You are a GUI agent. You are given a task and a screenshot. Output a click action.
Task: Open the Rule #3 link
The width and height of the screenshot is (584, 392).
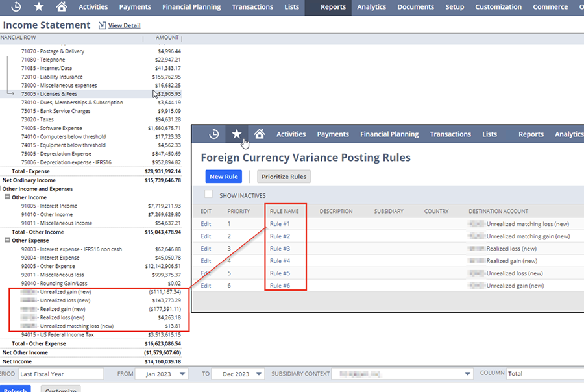click(280, 249)
